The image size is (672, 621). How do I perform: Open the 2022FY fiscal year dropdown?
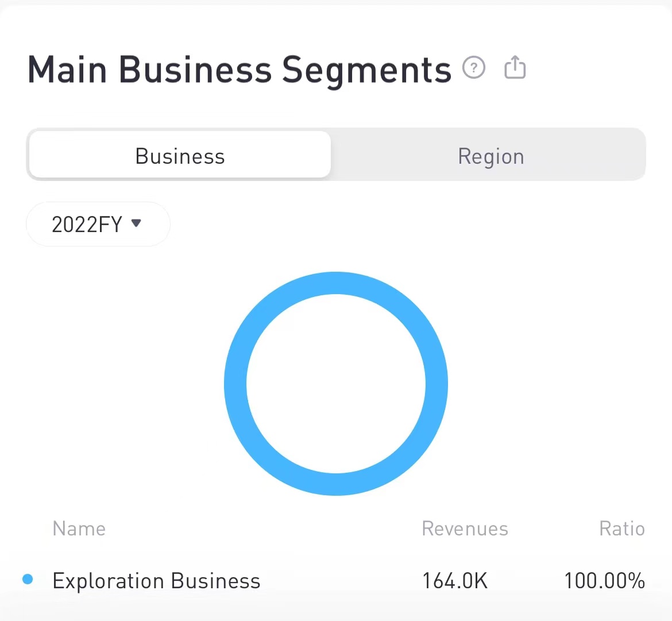[98, 224]
